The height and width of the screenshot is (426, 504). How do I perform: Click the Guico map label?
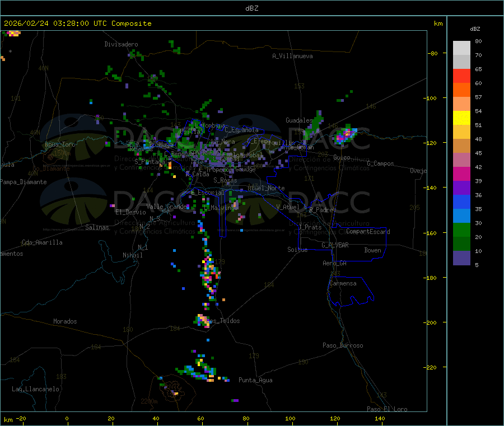tap(342, 157)
